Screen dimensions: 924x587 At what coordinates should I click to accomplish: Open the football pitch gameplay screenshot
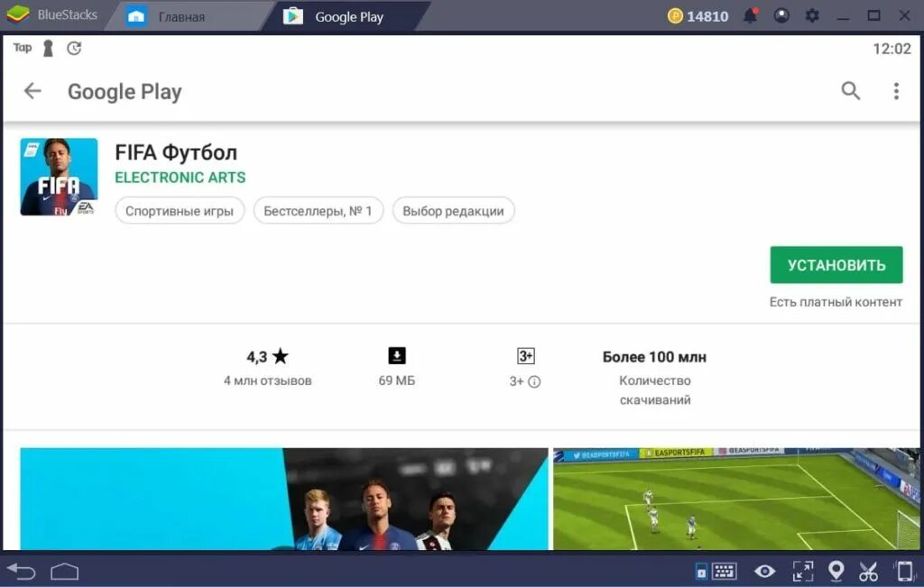736,499
